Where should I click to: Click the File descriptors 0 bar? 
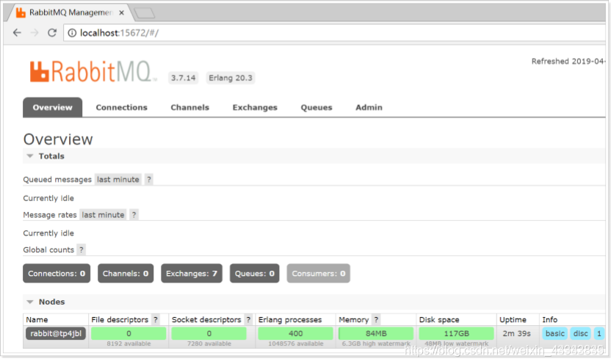tap(129, 333)
